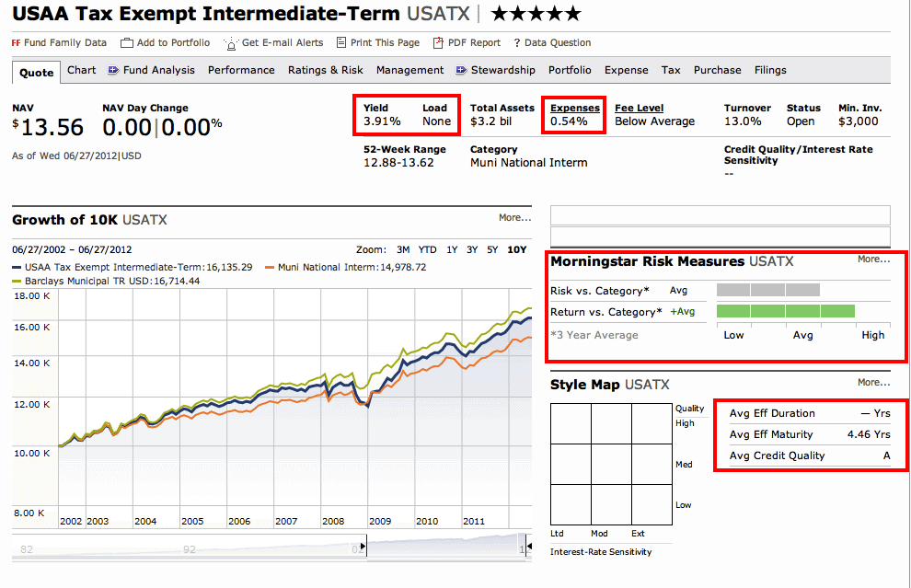Open the Data Question link

557,43
